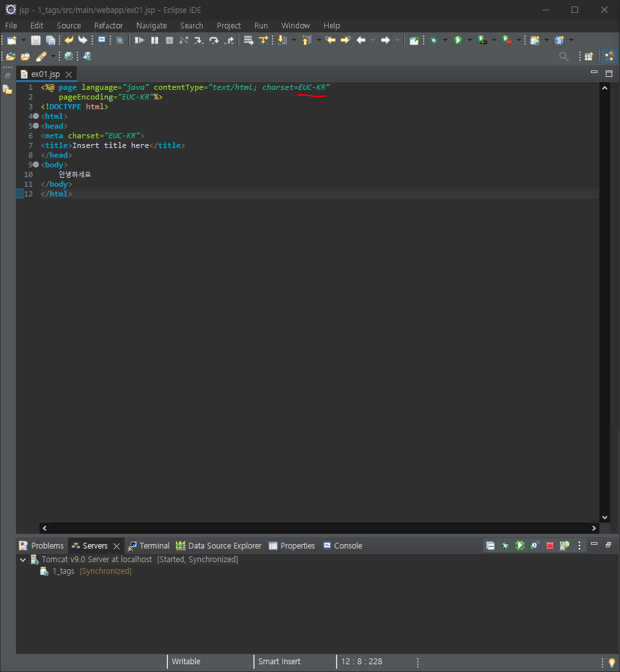Open the Source menu
Image resolution: width=620 pixels, height=672 pixels.
coord(68,26)
